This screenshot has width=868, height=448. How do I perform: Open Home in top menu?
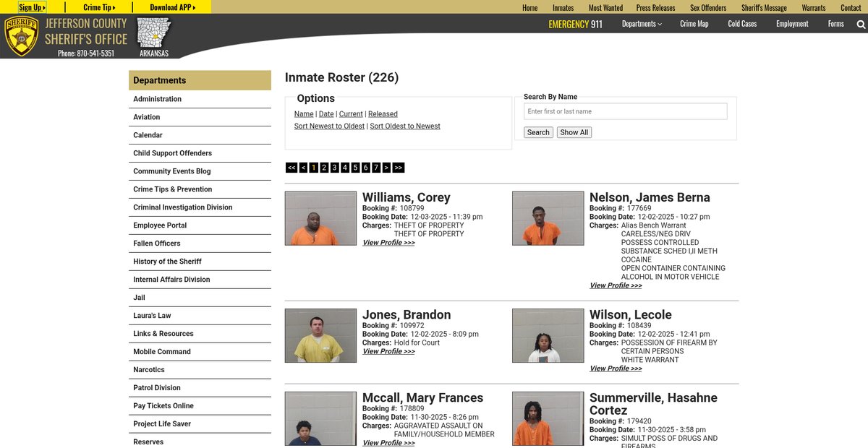(x=530, y=8)
